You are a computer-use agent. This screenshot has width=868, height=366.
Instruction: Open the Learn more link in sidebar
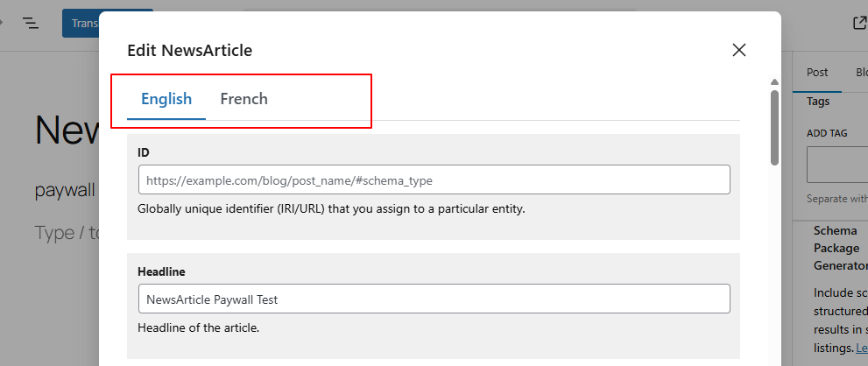coord(862,348)
